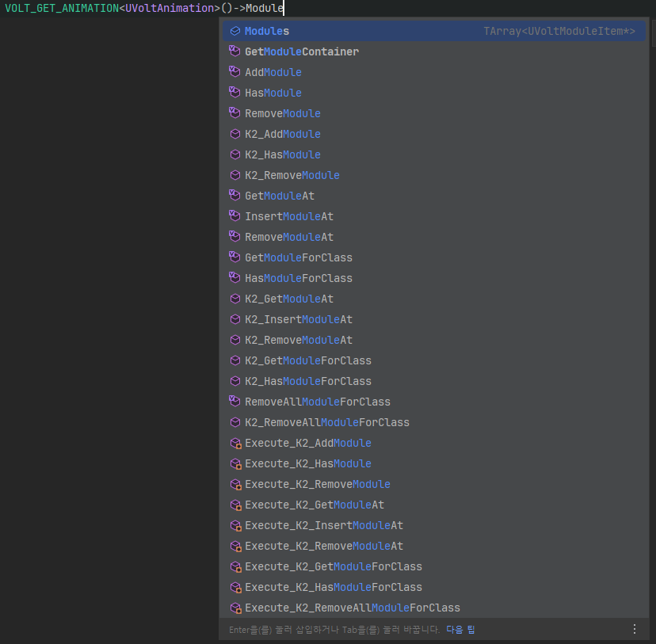Click the field icon beside Modules
The height and width of the screenshot is (644, 656).
[235, 31]
